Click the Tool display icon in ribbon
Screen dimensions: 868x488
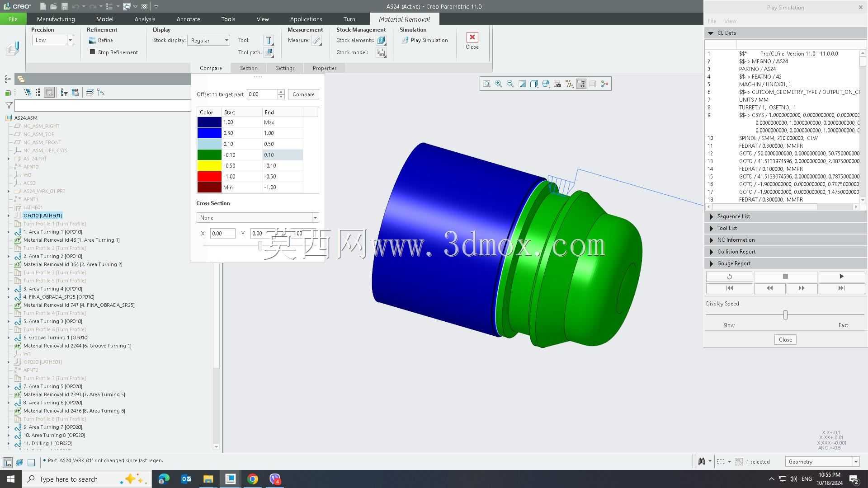[269, 41]
